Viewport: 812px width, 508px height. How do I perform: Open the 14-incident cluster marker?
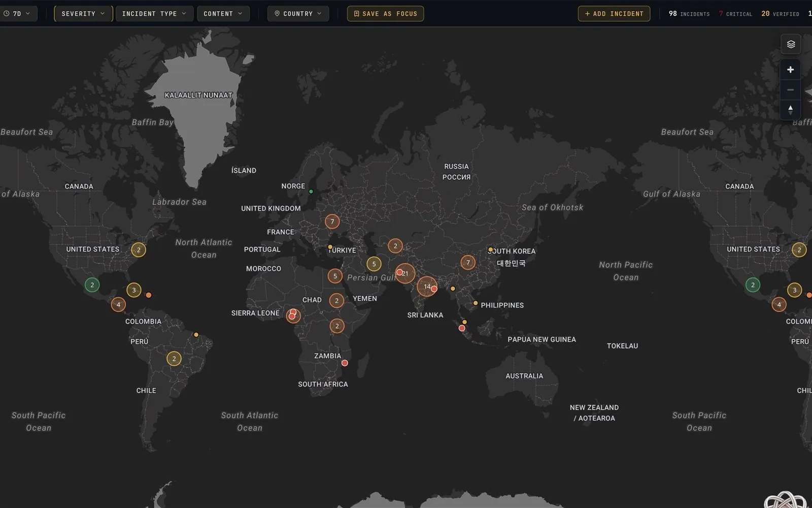coord(425,287)
